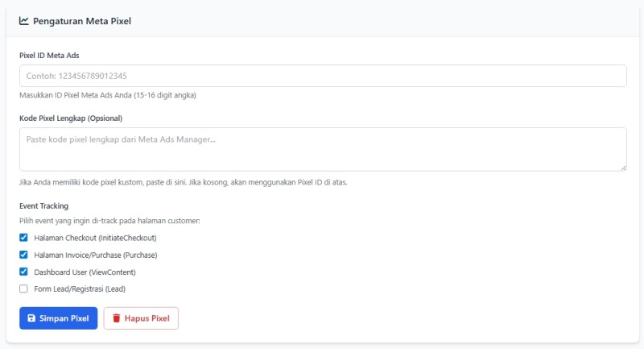
Task: Click the "Dashboard User (ViewContent)" label text
Action: coord(85,272)
